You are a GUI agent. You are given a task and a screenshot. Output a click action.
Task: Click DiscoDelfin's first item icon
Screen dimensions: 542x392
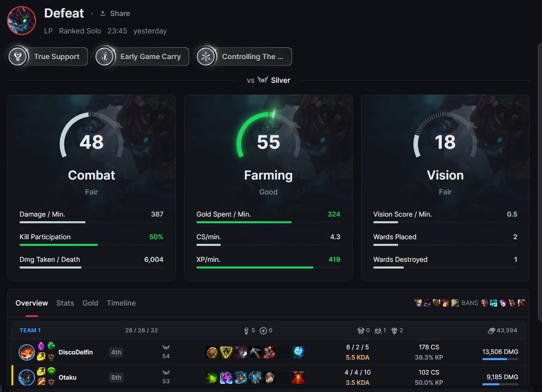[x=212, y=352]
